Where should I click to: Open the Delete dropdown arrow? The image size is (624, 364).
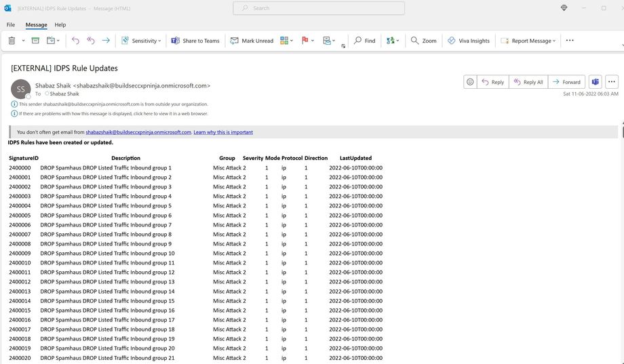[23, 41]
